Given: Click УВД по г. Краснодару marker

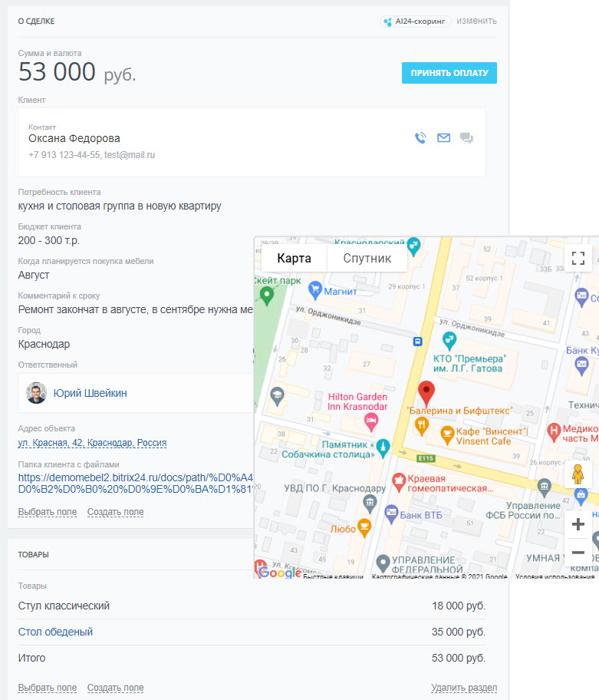Looking at the screenshot, I should point(370,504).
